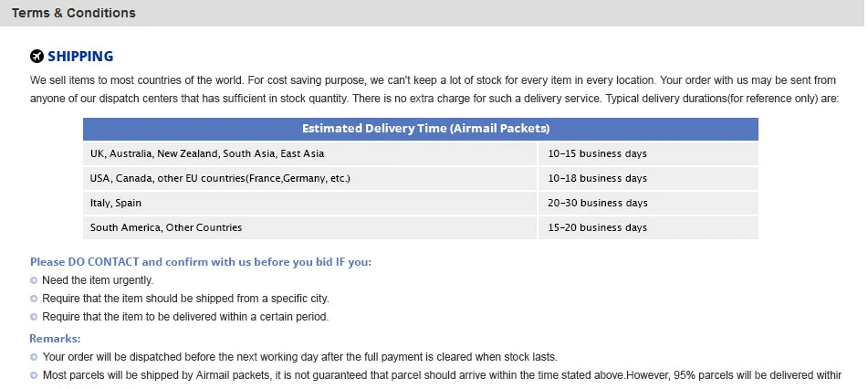Viewport: 868px width, 389px height.
Task: Click the text Need the item urgently
Action: 98,280
